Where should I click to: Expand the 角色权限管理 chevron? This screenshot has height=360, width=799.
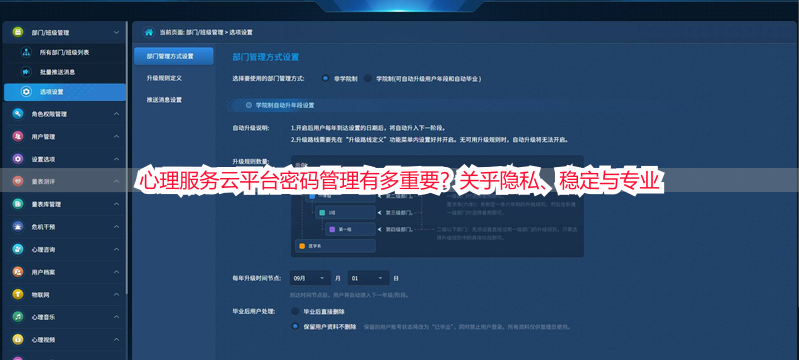[x=116, y=114]
